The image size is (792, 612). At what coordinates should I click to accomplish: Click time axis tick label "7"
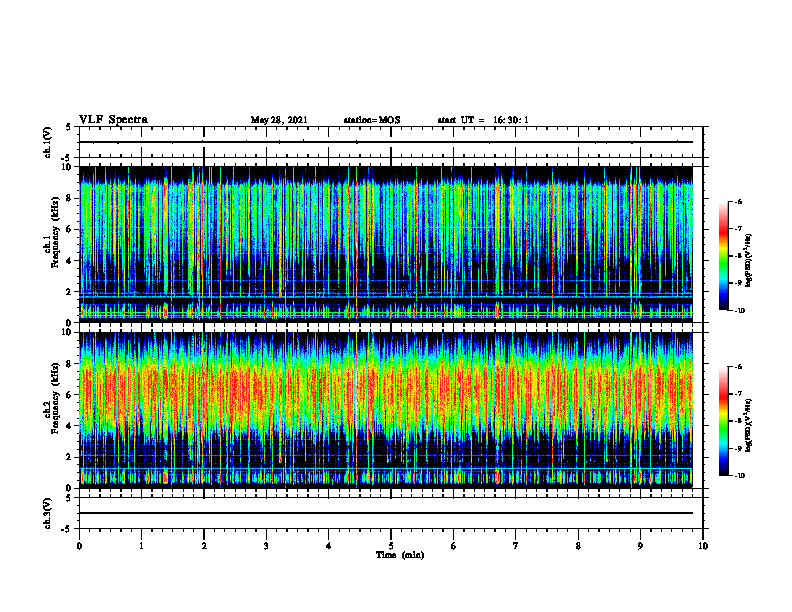click(516, 546)
